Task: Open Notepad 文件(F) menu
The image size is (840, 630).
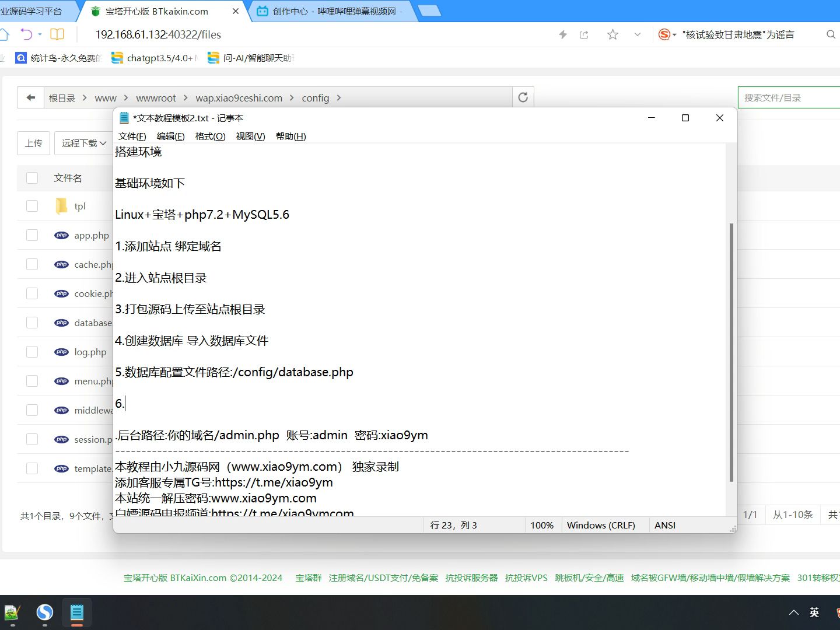Action: pyautogui.click(x=132, y=136)
